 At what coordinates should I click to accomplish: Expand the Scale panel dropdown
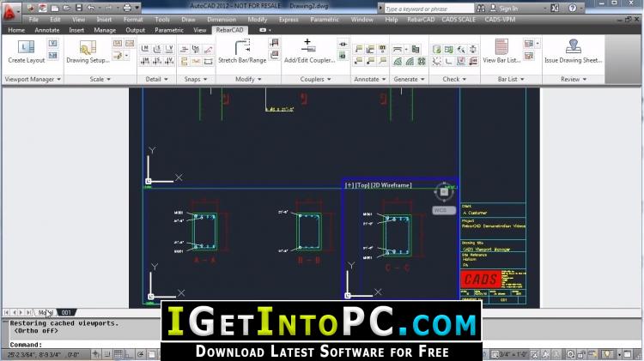point(100,79)
